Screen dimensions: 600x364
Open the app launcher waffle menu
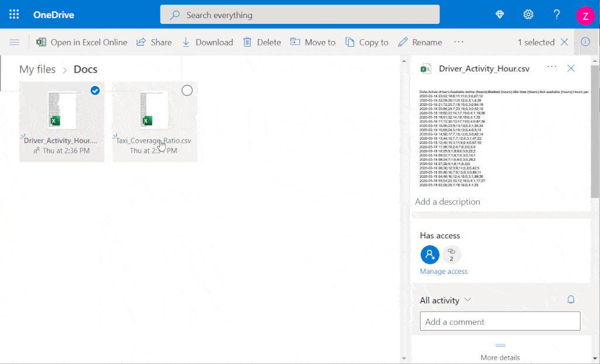click(13, 14)
